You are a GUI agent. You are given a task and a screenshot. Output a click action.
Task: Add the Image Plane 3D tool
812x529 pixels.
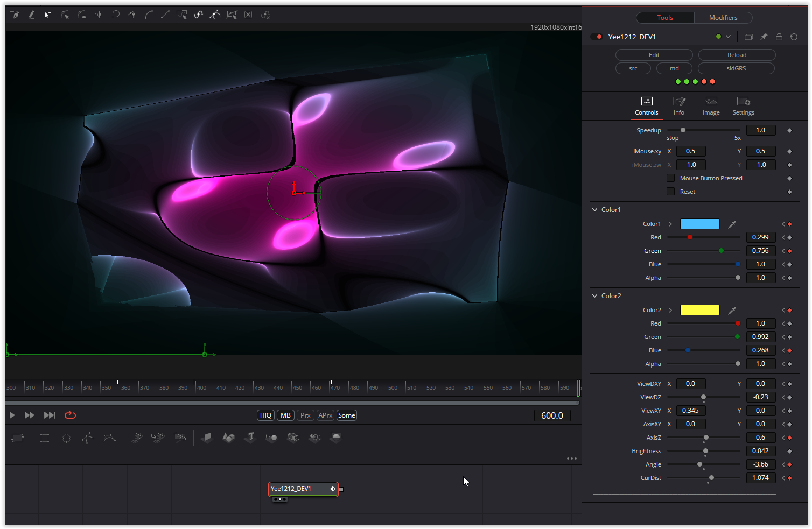[207, 438]
